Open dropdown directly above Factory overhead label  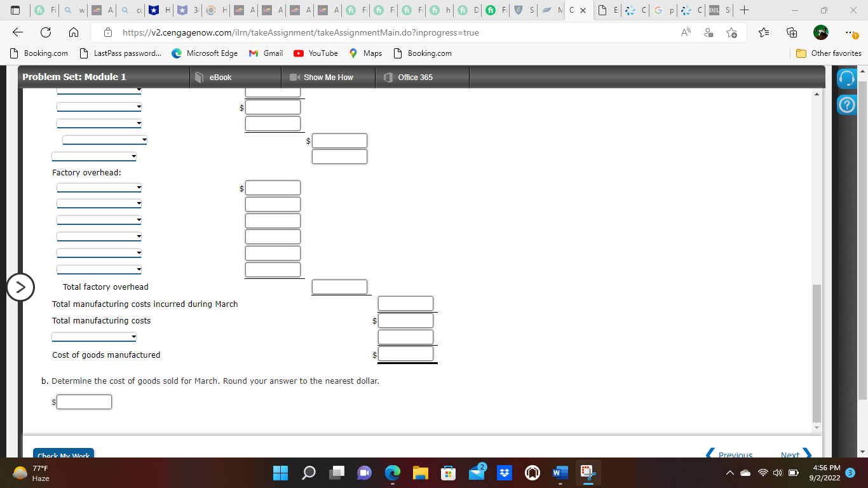click(94, 156)
